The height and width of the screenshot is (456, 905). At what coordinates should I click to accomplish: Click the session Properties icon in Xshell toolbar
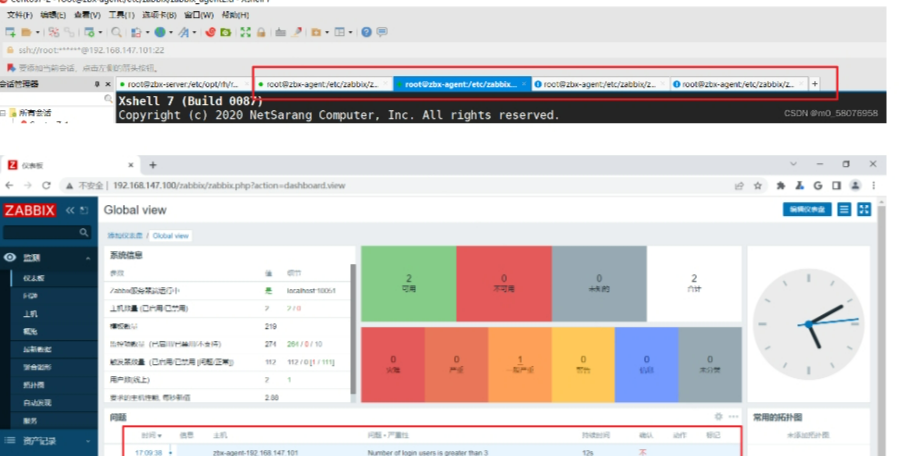click(89, 32)
